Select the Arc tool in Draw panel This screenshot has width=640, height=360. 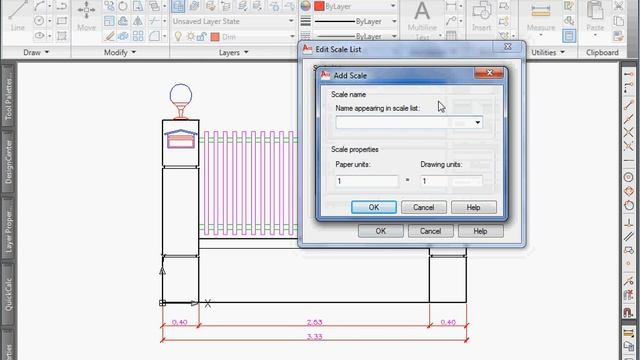pyautogui.click(x=40, y=6)
